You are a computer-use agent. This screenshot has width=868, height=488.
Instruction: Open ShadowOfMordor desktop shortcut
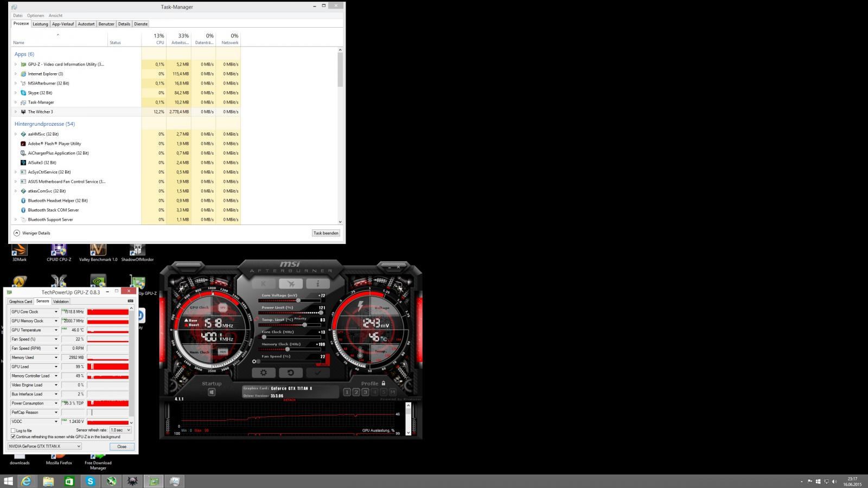pyautogui.click(x=137, y=252)
